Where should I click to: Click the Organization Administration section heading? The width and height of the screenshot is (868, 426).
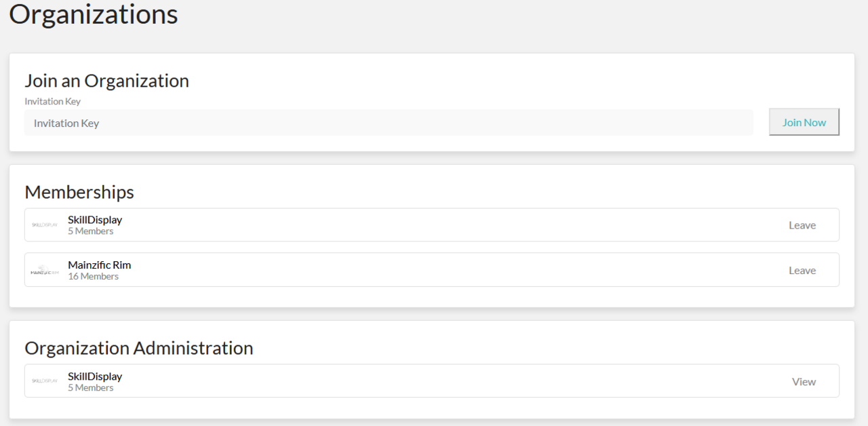pos(138,348)
